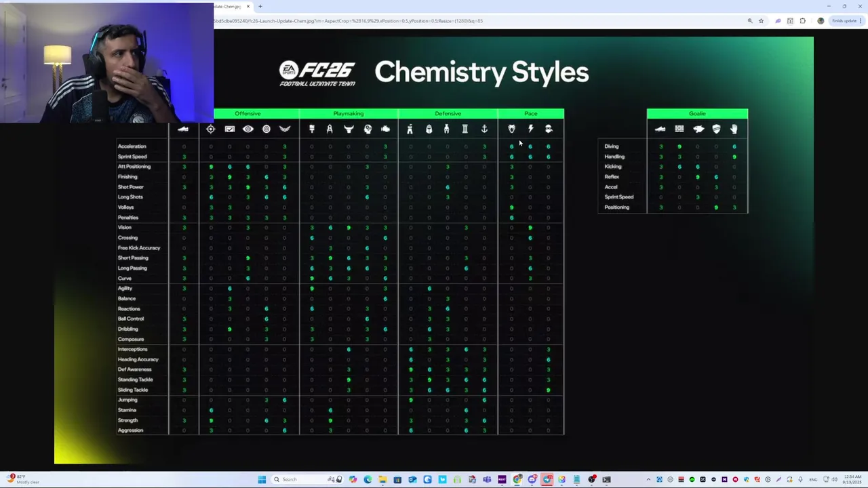
Task: Show hidden system tray icons chevron
Action: [648, 480]
